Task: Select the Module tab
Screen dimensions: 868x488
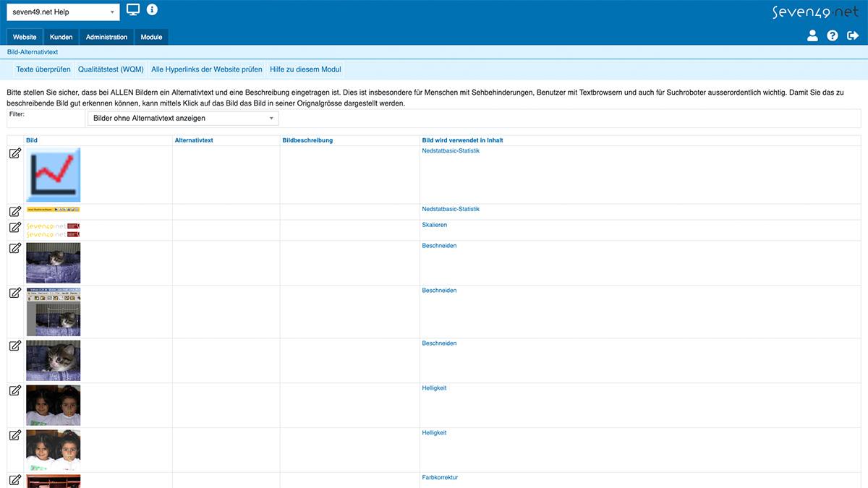Action: 151,37
